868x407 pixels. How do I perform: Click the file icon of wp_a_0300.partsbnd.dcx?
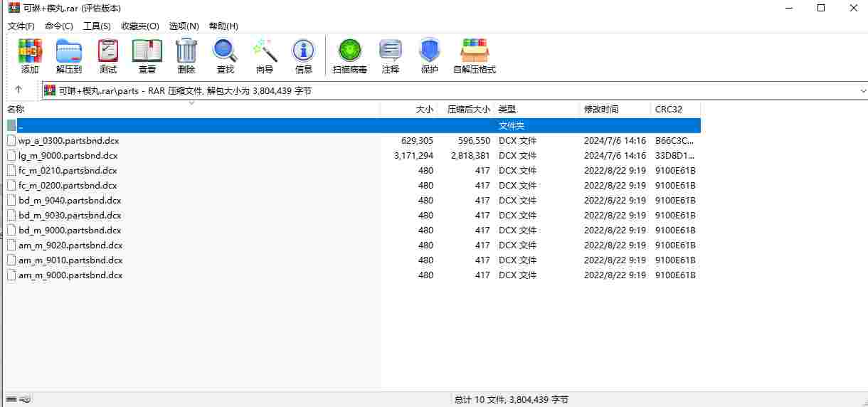point(11,141)
